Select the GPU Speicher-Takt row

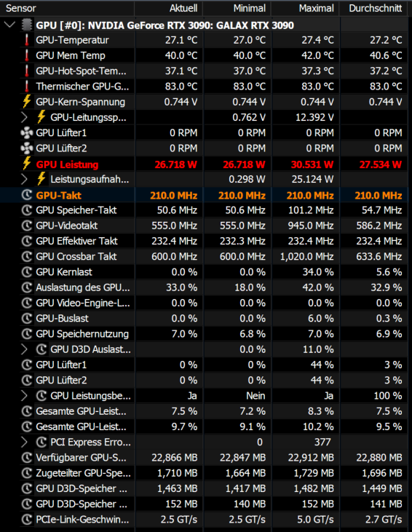click(204, 210)
